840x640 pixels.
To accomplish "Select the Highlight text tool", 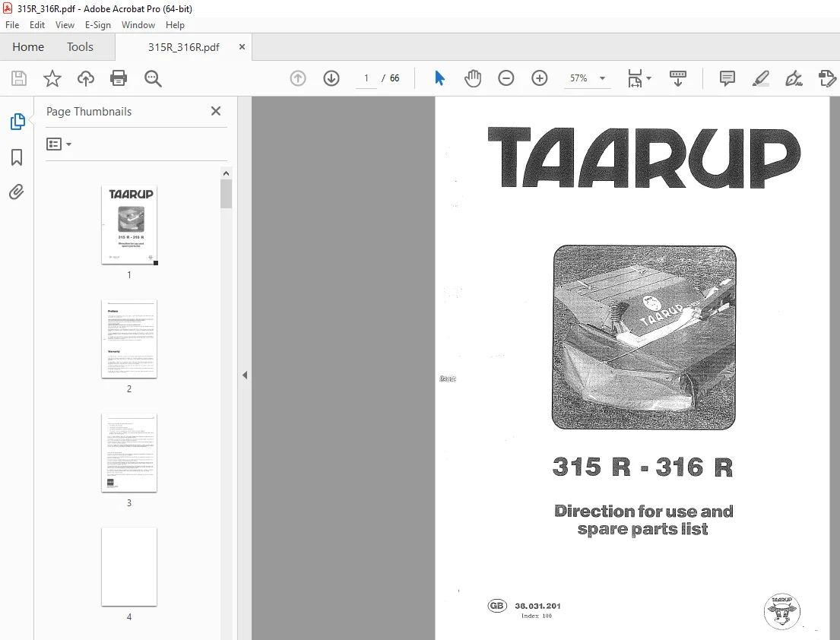I will click(x=761, y=78).
